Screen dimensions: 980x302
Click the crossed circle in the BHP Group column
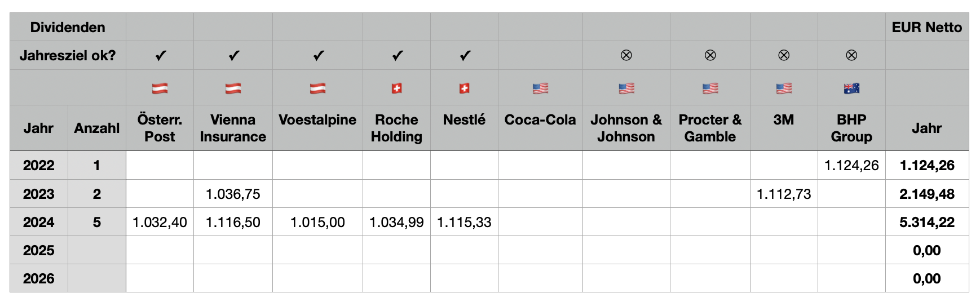pos(851,55)
